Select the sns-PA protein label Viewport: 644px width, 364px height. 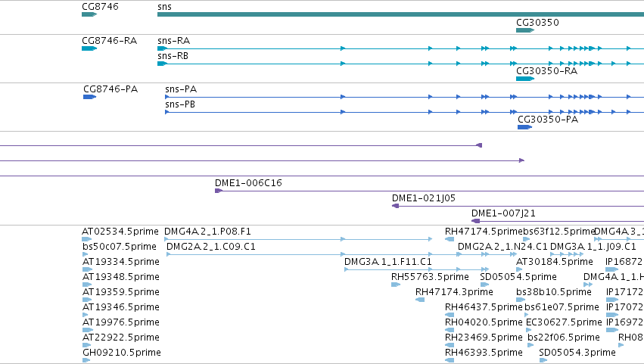pyautogui.click(x=181, y=89)
